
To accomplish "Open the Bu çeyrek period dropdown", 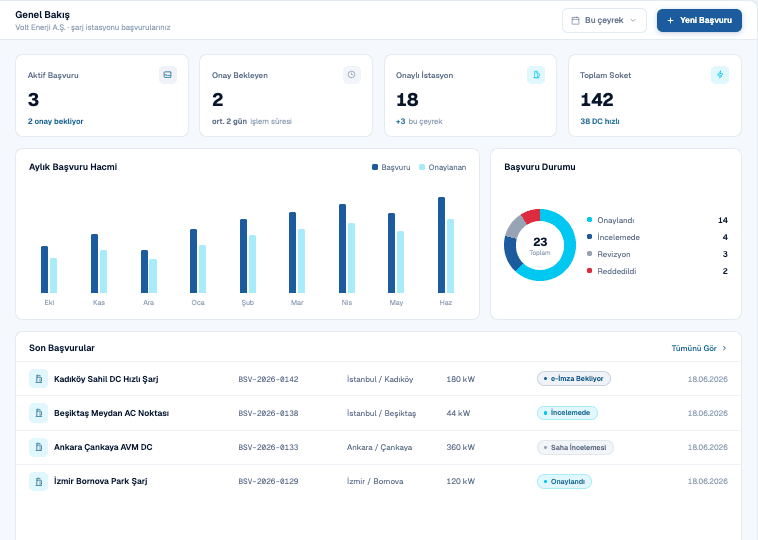I will click(604, 20).
